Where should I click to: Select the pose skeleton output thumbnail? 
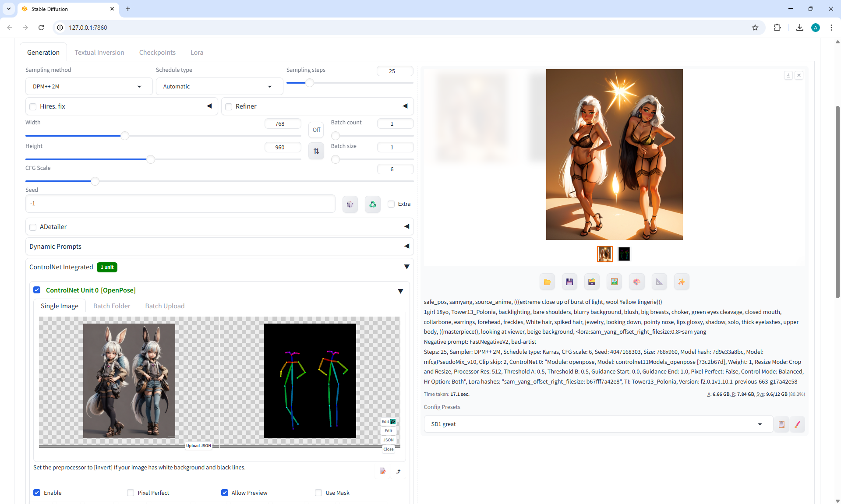click(x=624, y=254)
